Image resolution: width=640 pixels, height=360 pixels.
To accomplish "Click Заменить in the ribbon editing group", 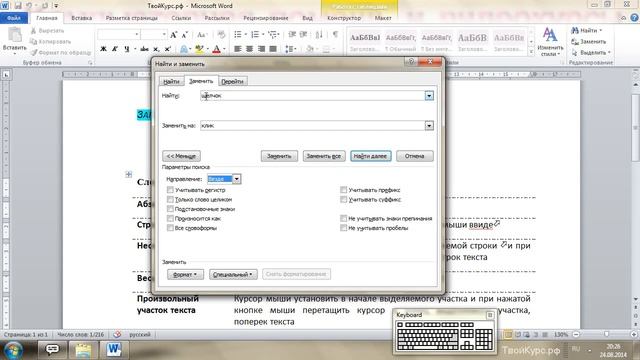I will coord(589,42).
